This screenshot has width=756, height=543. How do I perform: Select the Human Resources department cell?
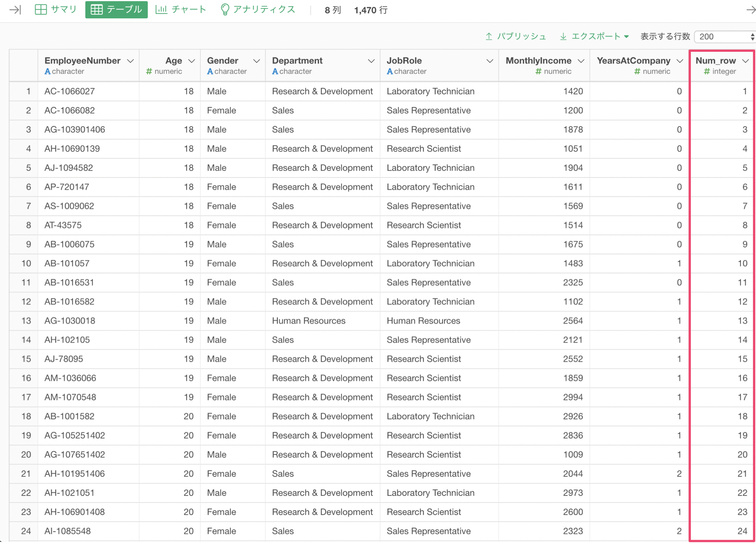[x=323, y=321]
